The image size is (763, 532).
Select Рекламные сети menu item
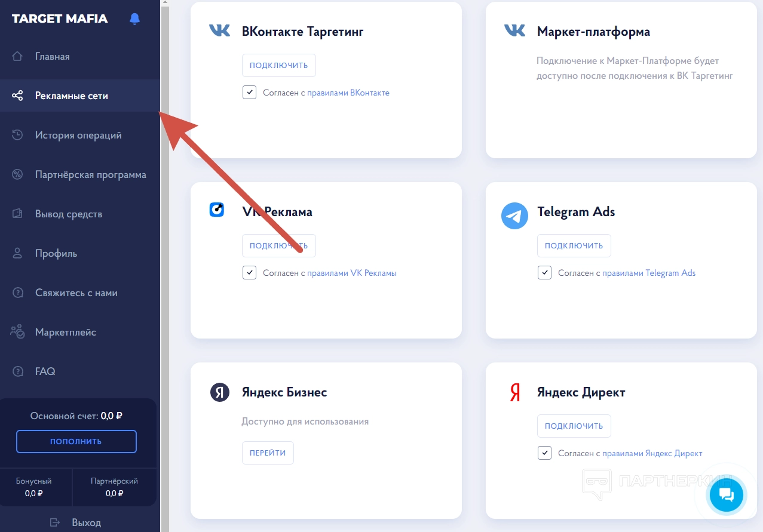coord(80,96)
